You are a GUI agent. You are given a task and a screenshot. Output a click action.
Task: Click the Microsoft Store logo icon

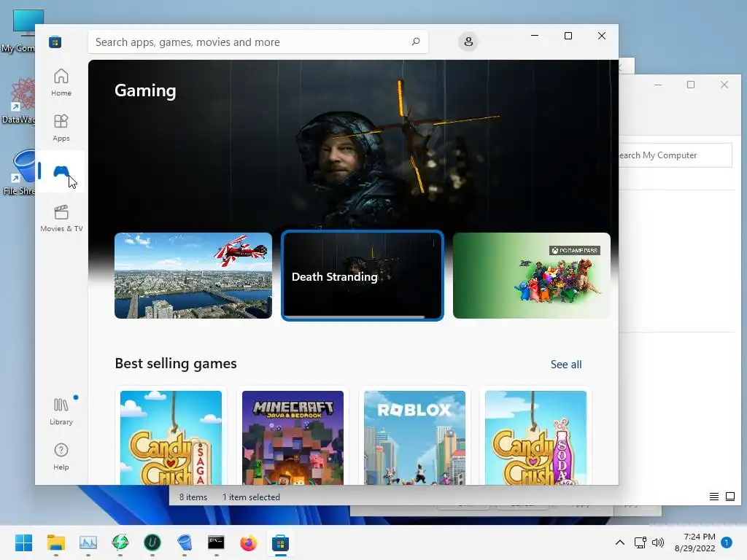pos(55,42)
